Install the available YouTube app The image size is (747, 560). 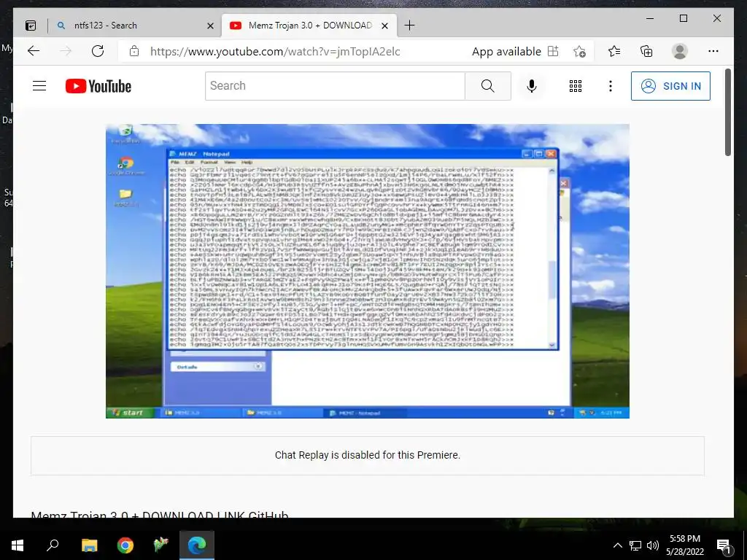[x=515, y=52]
